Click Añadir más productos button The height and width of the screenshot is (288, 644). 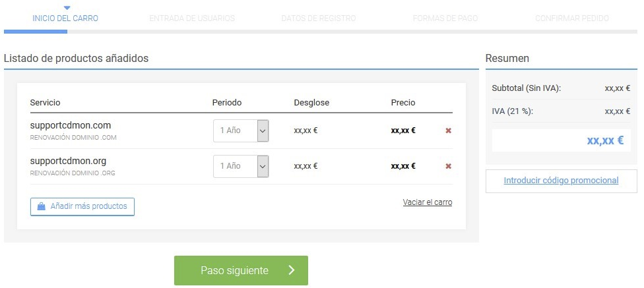point(82,206)
